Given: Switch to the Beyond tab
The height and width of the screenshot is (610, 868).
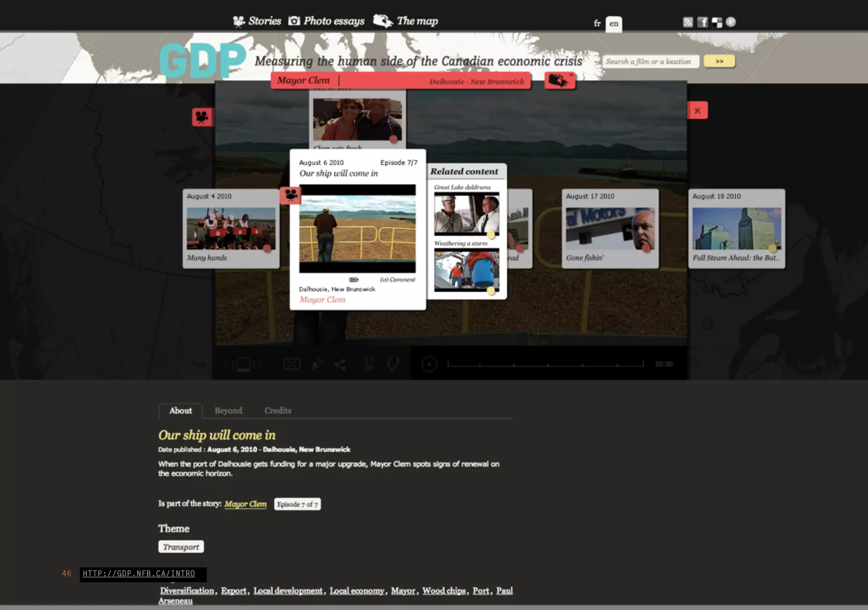Looking at the screenshot, I should click(x=228, y=410).
